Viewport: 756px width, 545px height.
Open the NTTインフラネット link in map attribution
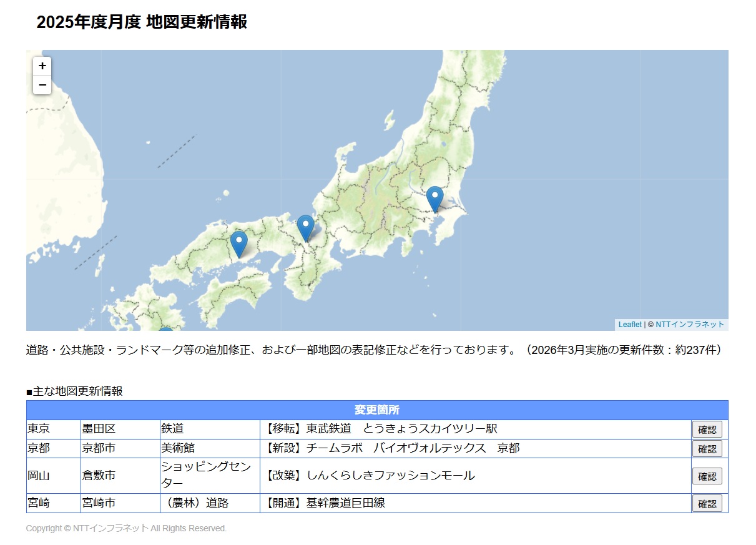[x=689, y=325]
